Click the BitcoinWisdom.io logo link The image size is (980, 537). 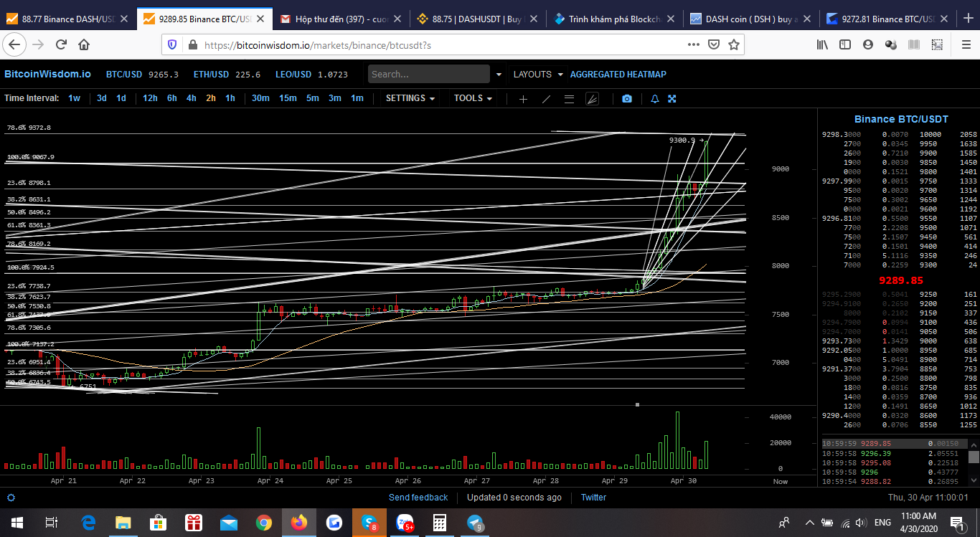47,74
